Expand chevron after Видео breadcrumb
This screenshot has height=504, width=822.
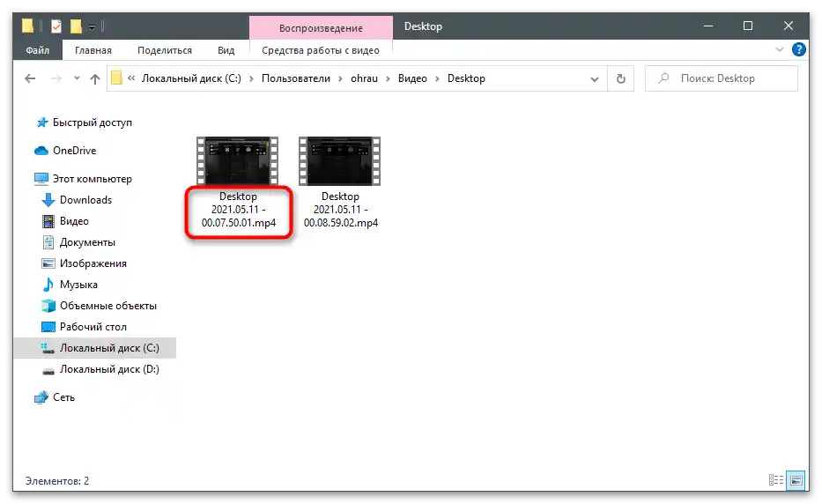(x=437, y=78)
